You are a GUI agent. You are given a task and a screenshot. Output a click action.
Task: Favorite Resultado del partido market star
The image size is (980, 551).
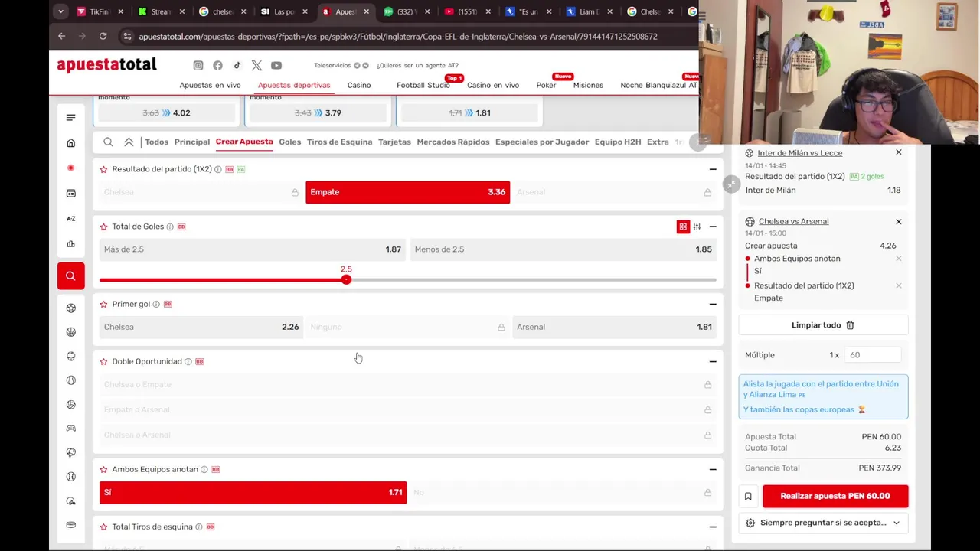click(103, 169)
